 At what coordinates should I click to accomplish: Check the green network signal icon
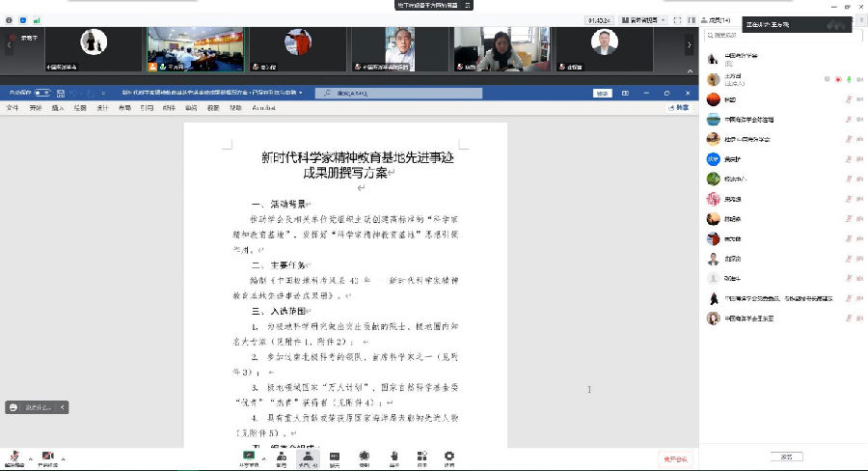click(37, 20)
